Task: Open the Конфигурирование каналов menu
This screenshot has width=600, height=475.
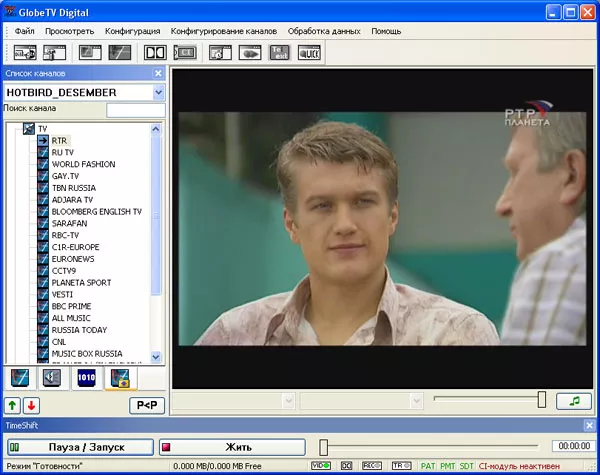Action: tap(224, 31)
